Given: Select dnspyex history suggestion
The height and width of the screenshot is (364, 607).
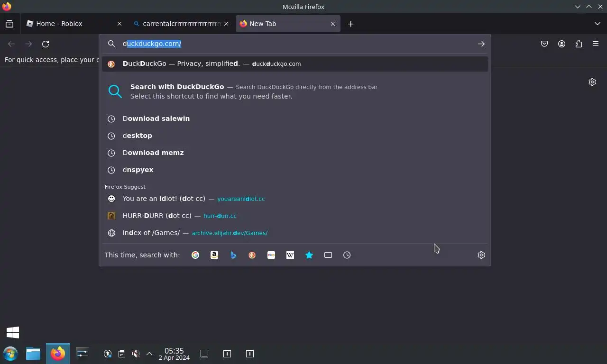Looking at the screenshot, I should coord(295,170).
